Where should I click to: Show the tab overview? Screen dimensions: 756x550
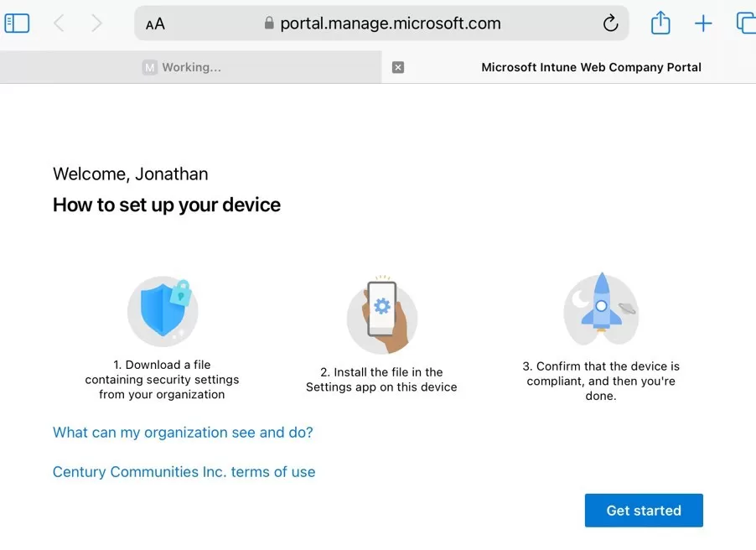tap(745, 23)
